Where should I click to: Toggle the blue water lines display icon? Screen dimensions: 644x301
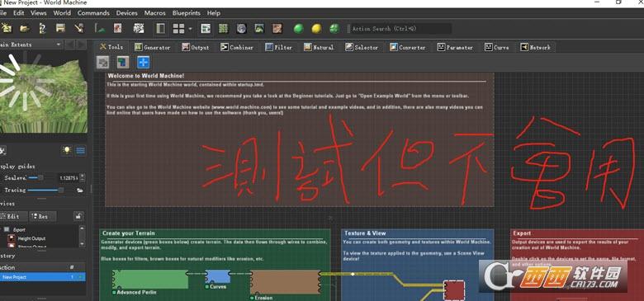pos(81,150)
